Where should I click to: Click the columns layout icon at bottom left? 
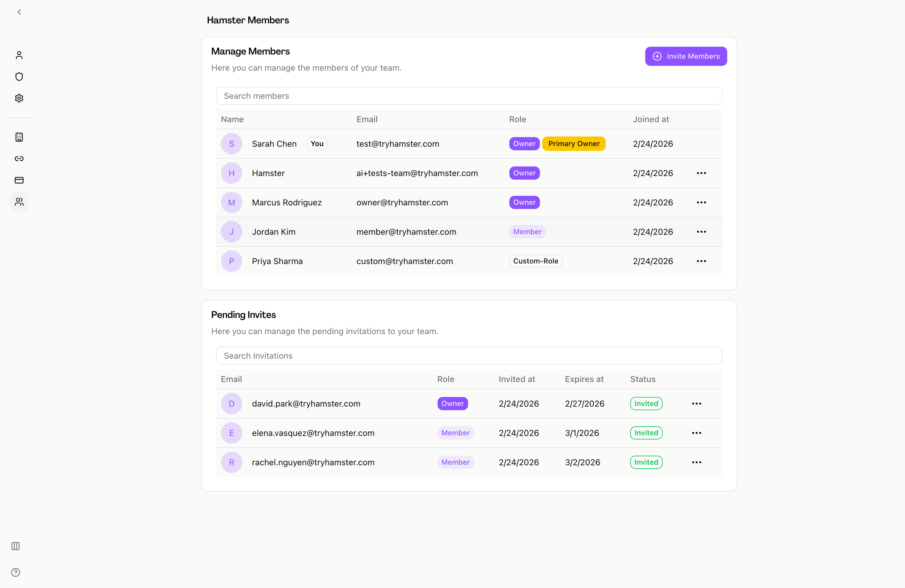[x=15, y=546]
